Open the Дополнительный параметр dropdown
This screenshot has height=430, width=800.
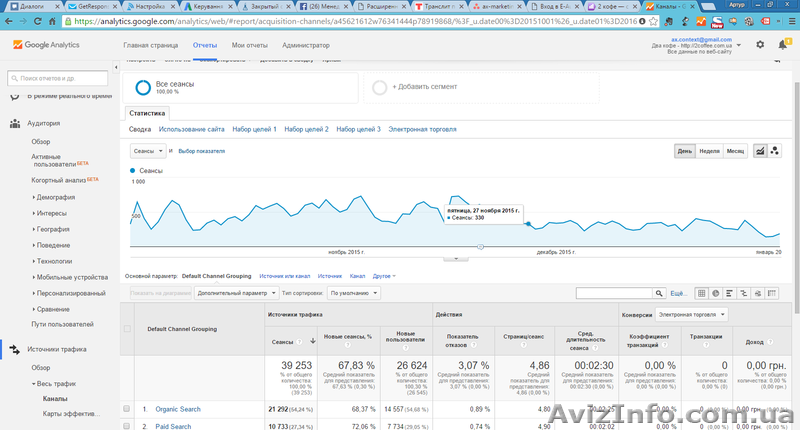click(x=233, y=293)
